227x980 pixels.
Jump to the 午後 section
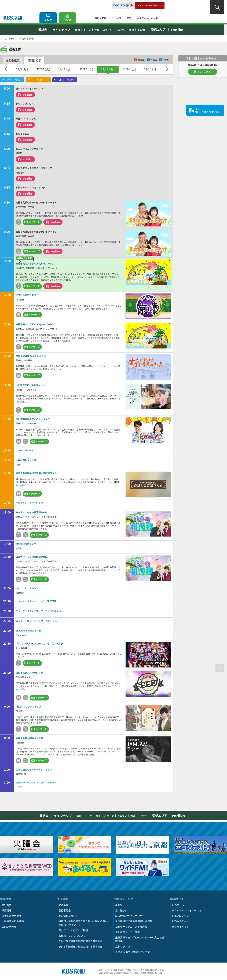pos(38,80)
